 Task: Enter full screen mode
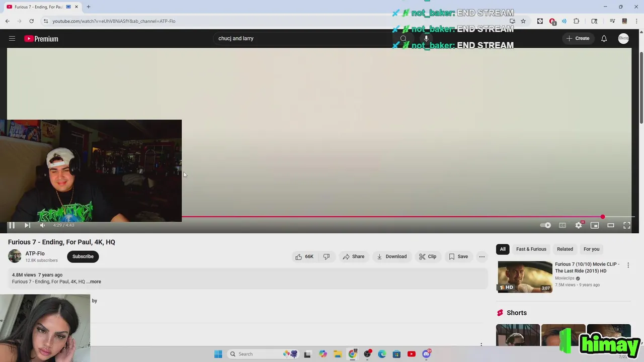[x=627, y=225]
